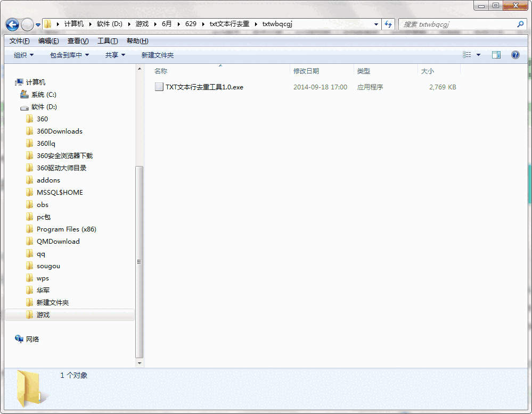Open the 360Downloads folder icon

pyautogui.click(x=30, y=131)
